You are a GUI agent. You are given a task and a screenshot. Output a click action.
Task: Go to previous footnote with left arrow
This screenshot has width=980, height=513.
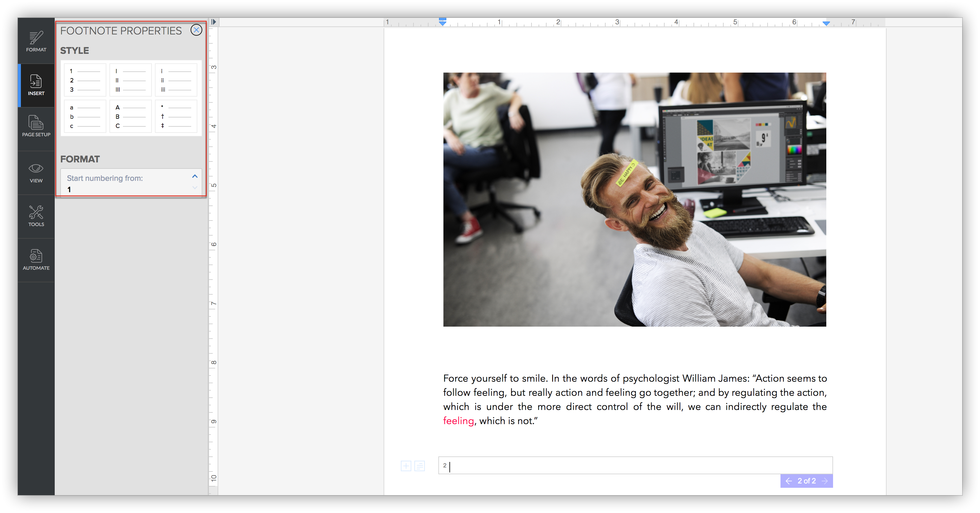coord(788,481)
